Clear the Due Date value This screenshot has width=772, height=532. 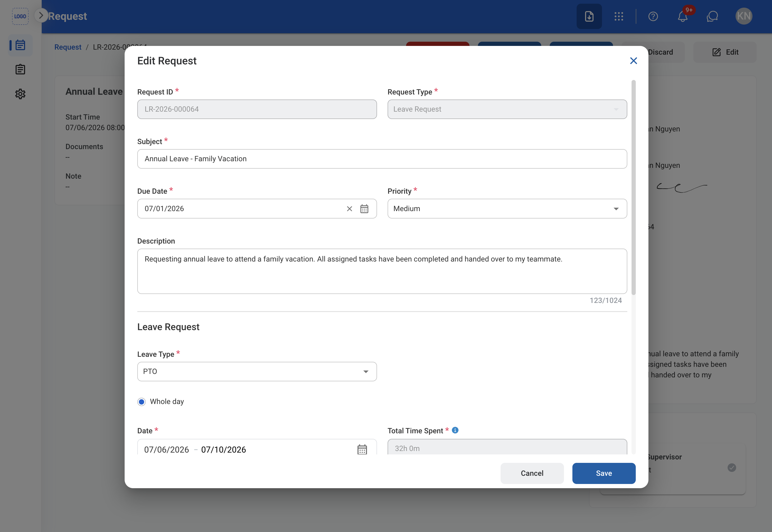(350, 209)
